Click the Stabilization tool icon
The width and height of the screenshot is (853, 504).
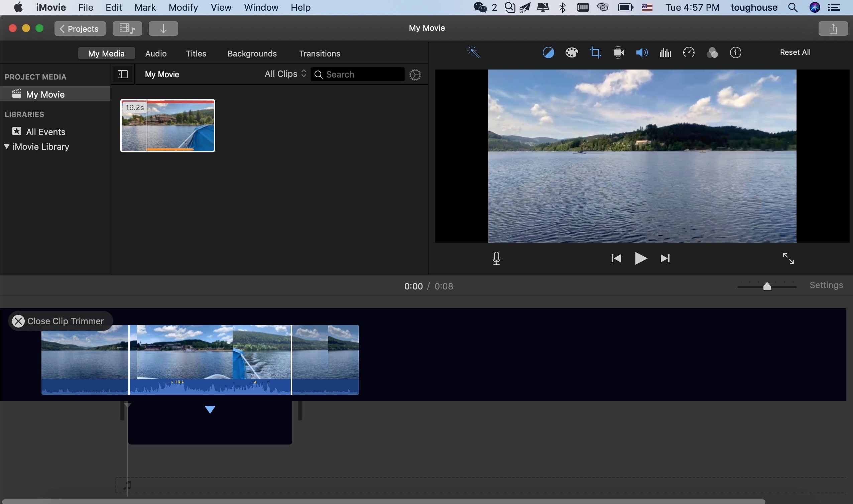point(619,53)
